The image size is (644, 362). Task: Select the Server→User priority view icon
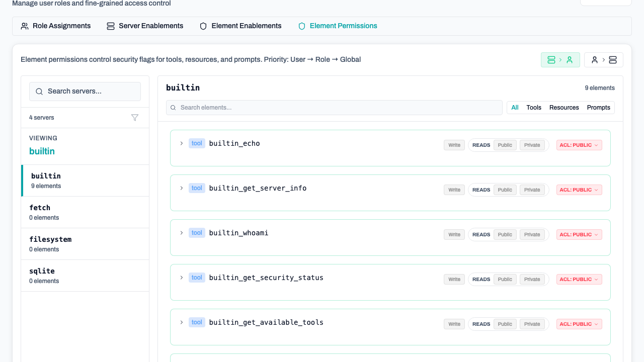[560, 59]
